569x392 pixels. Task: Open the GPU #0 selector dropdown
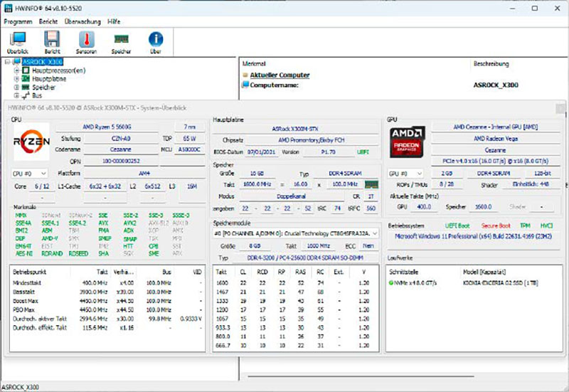[405, 173]
